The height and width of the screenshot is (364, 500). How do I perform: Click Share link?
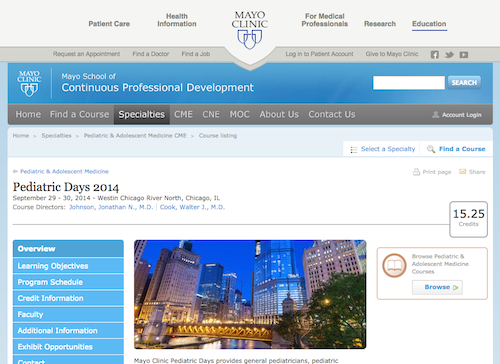point(477,172)
